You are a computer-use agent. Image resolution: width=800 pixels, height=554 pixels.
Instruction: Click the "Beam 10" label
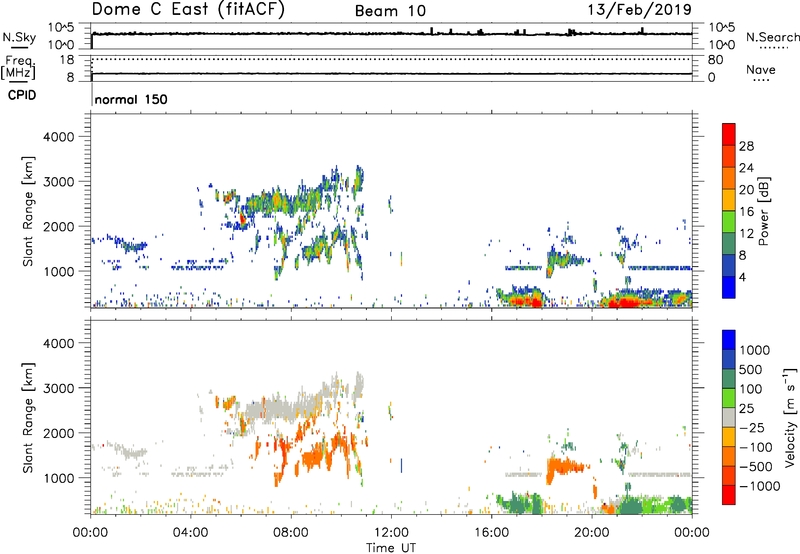(x=390, y=11)
